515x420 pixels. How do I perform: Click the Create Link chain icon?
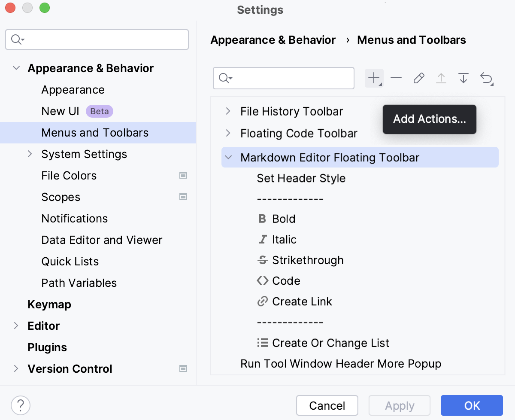tap(262, 301)
